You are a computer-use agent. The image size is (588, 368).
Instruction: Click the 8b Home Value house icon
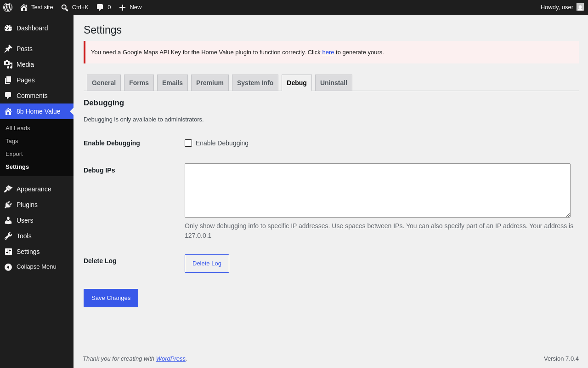coord(8,111)
